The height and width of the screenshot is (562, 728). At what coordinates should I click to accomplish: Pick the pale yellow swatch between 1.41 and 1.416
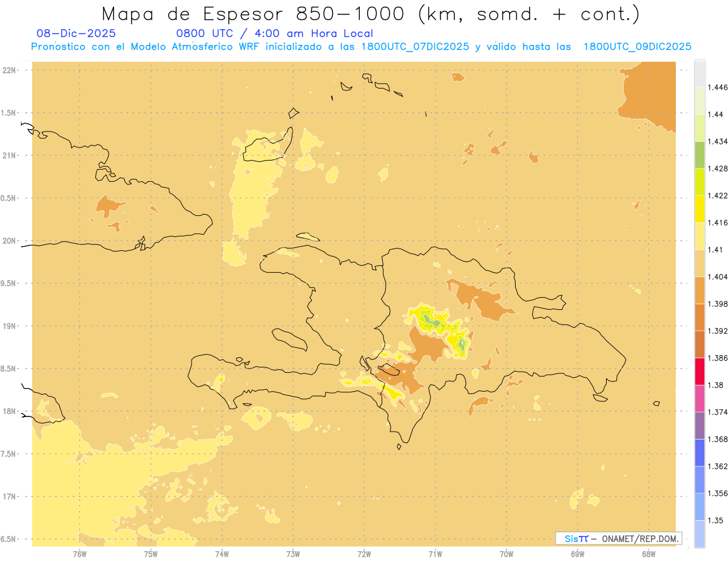(x=699, y=236)
